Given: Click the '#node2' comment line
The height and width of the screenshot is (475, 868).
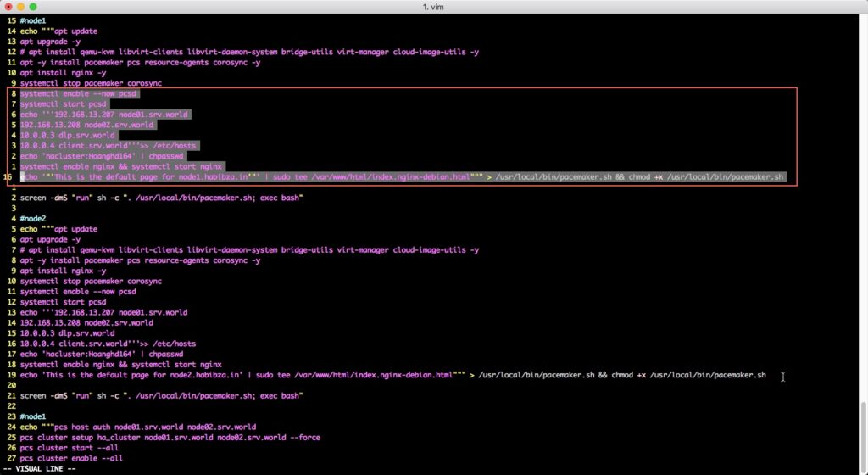Looking at the screenshot, I should click(x=33, y=219).
